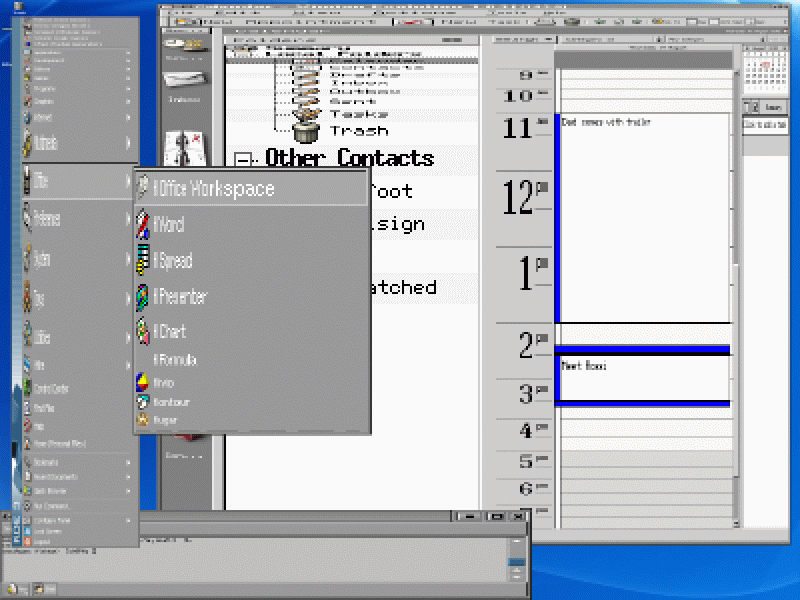
Task: Open KOffice Workspace menu entry
Action: pyautogui.click(x=212, y=189)
